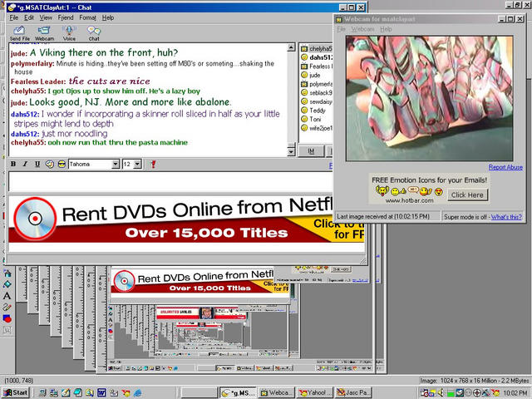Viewport: 532px width, 399px height.
Task: Open the Edit menu in chat window
Action: [x=29, y=17]
